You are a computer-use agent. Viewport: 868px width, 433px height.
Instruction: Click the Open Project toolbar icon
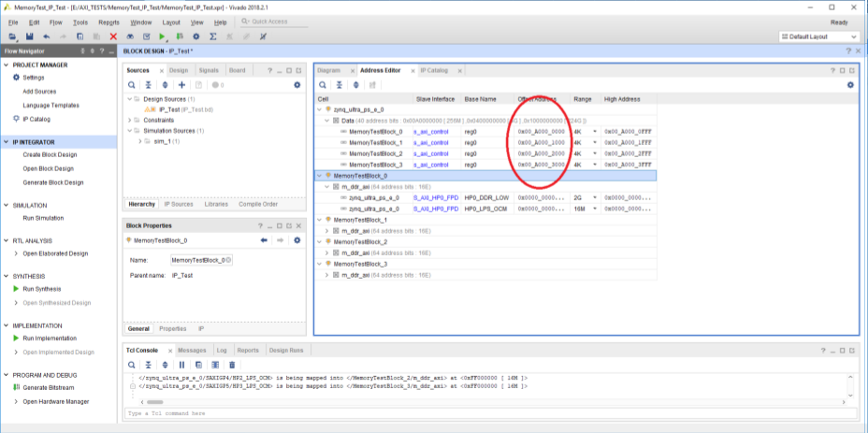point(12,36)
